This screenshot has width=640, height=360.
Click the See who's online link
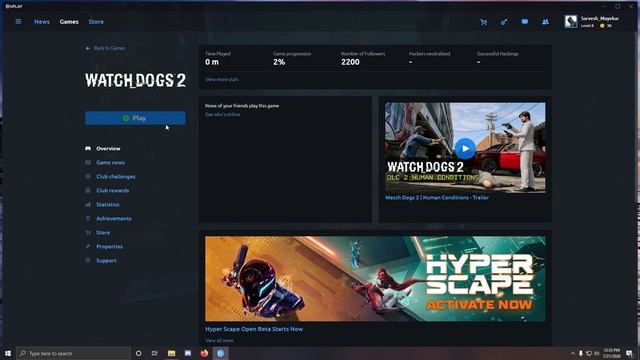click(222, 114)
